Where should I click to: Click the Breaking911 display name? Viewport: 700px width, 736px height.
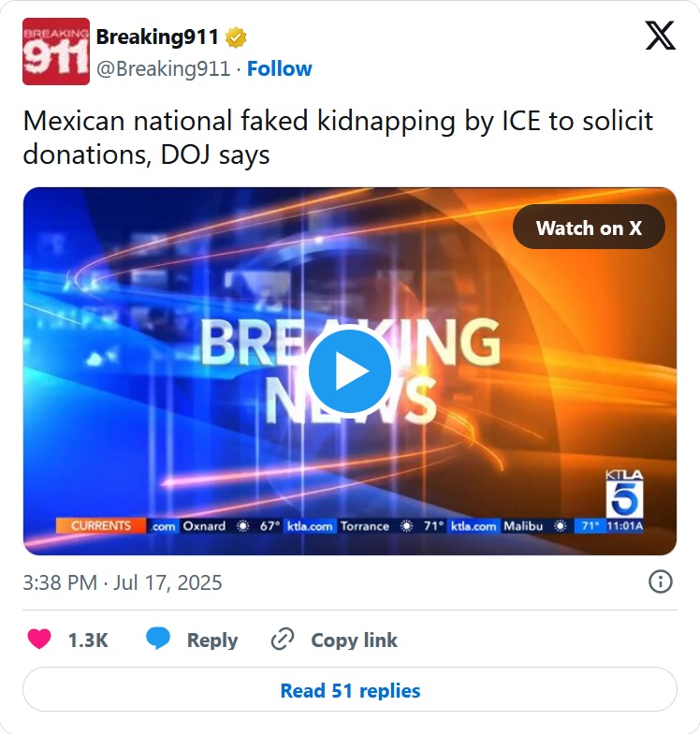pyautogui.click(x=157, y=37)
